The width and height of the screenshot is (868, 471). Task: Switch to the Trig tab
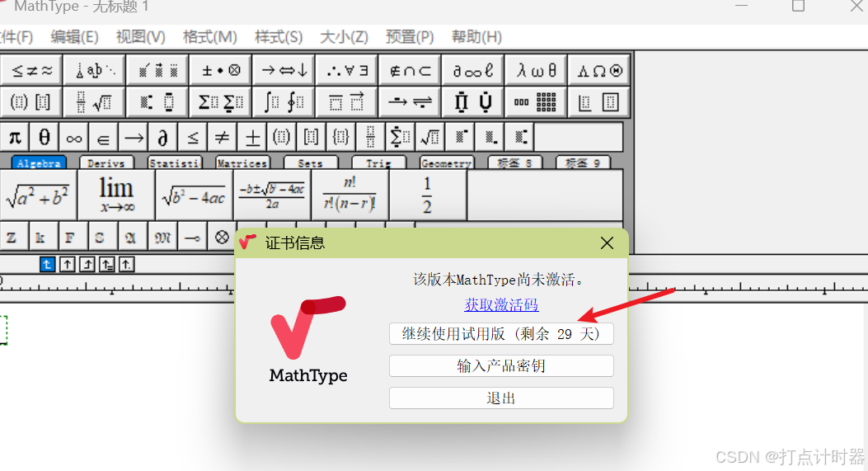click(x=378, y=162)
